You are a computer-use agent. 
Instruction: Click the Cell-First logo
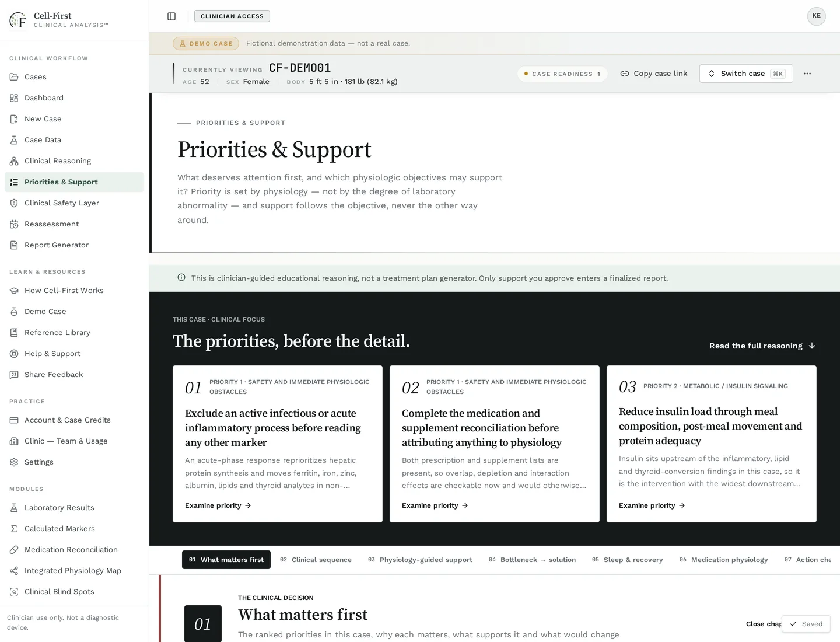coord(18,20)
